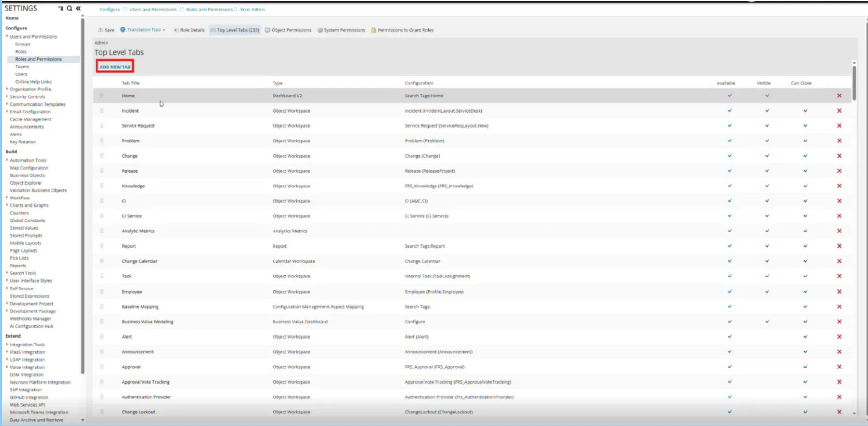Image resolution: width=868 pixels, height=426 pixels.
Task: Delete the Baseline Mapping tab row
Action: 839,307
